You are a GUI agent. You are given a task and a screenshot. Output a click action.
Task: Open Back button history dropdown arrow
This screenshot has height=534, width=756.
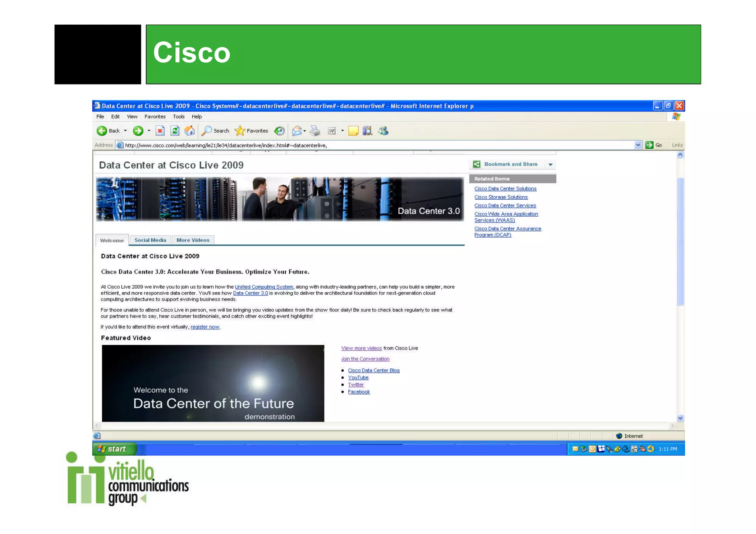tap(126, 131)
